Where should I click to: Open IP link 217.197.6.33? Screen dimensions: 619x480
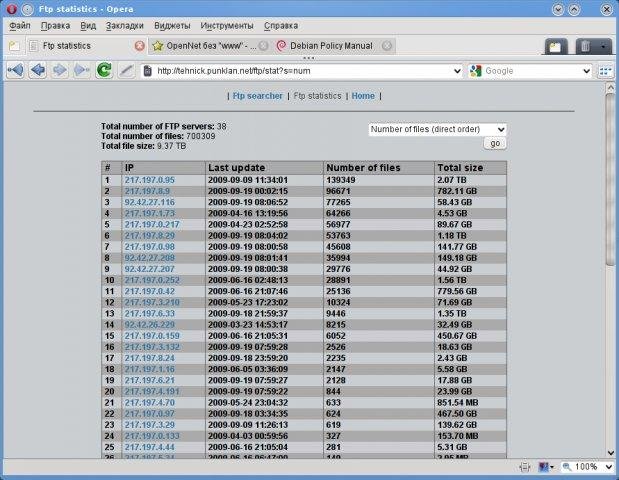pos(150,313)
